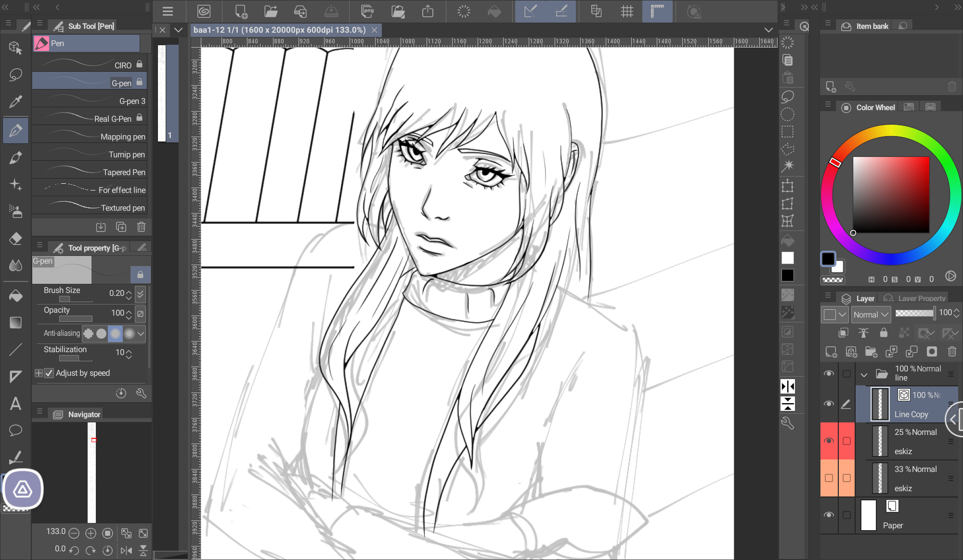Pick the Lasso selection tool
The height and width of the screenshot is (560, 963).
click(15, 75)
